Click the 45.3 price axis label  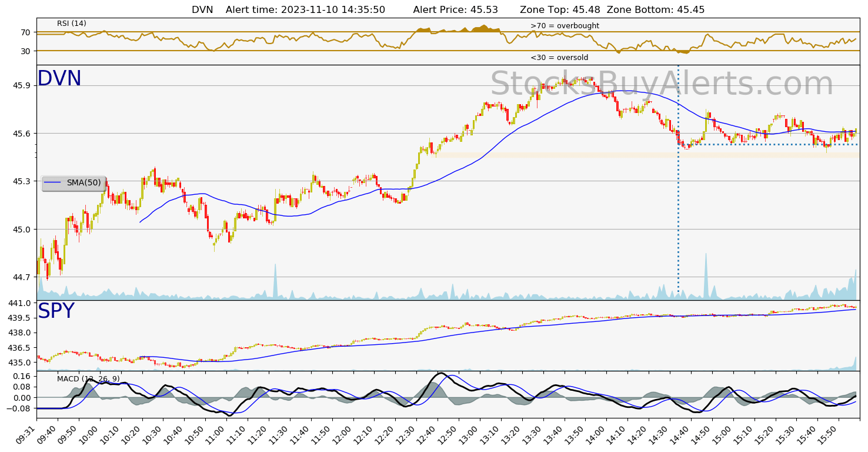coord(22,181)
